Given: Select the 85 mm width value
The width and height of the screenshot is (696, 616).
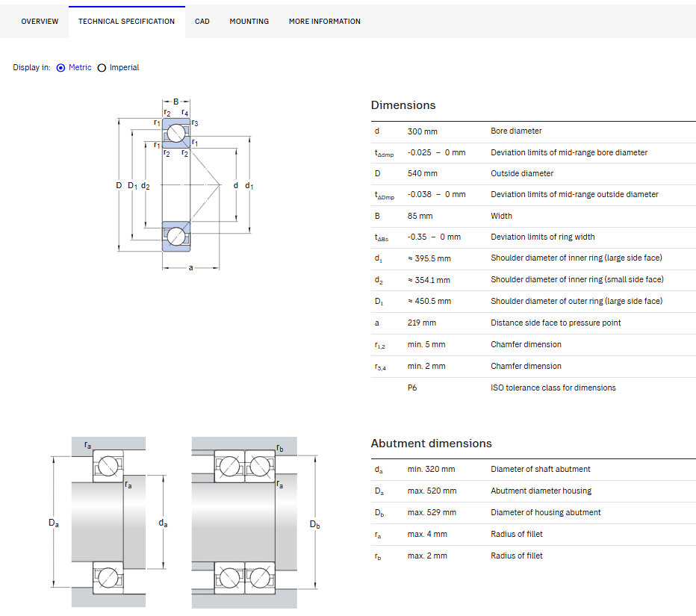Looking at the screenshot, I should [x=420, y=216].
